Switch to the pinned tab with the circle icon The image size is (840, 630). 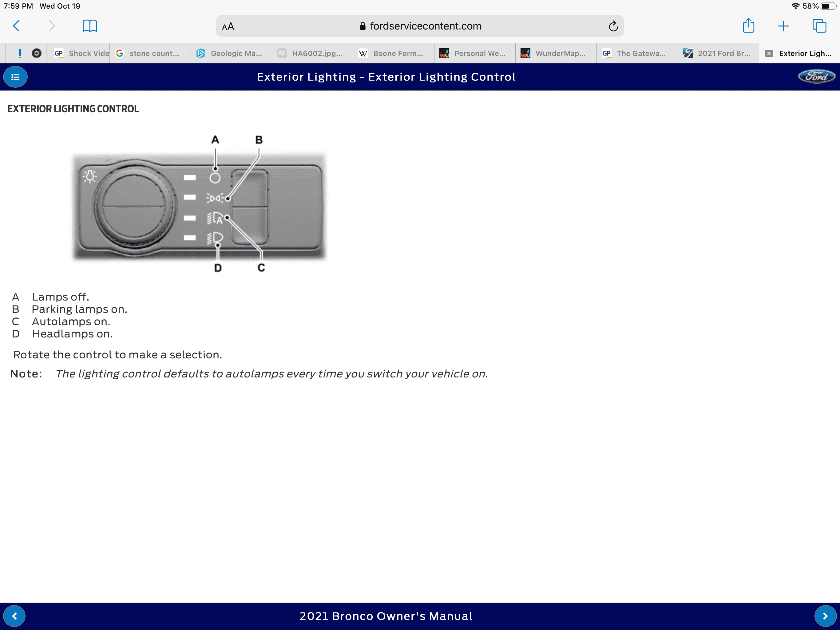[x=37, y=53]
